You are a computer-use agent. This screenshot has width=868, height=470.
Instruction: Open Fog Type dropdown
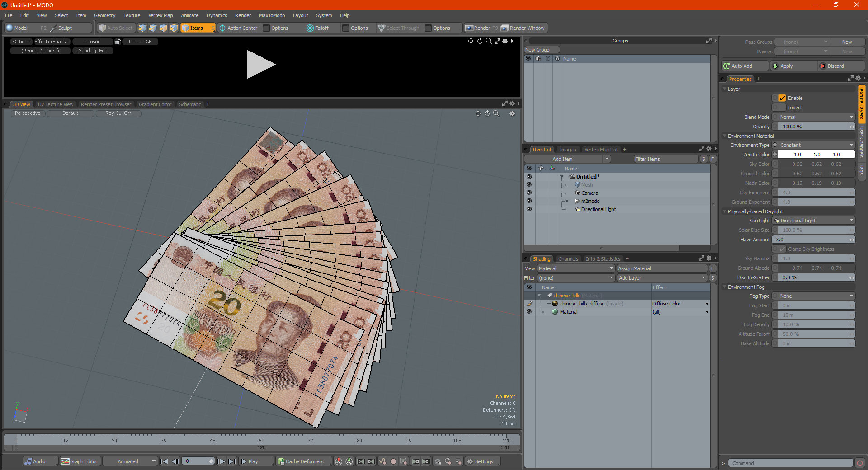(x=816, y=296)
